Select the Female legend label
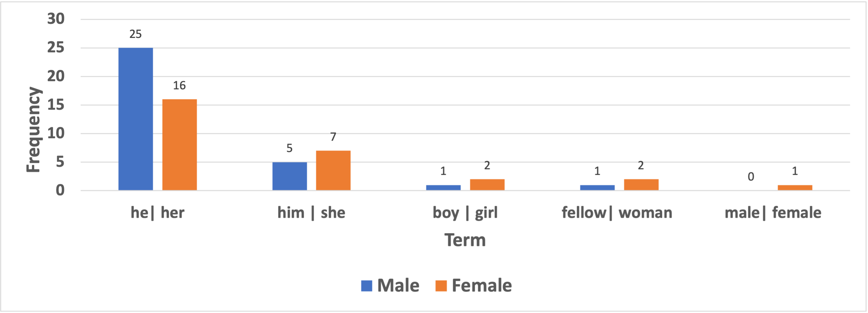The height and width of the screenshot is (313, 868). tap(482, 286)
